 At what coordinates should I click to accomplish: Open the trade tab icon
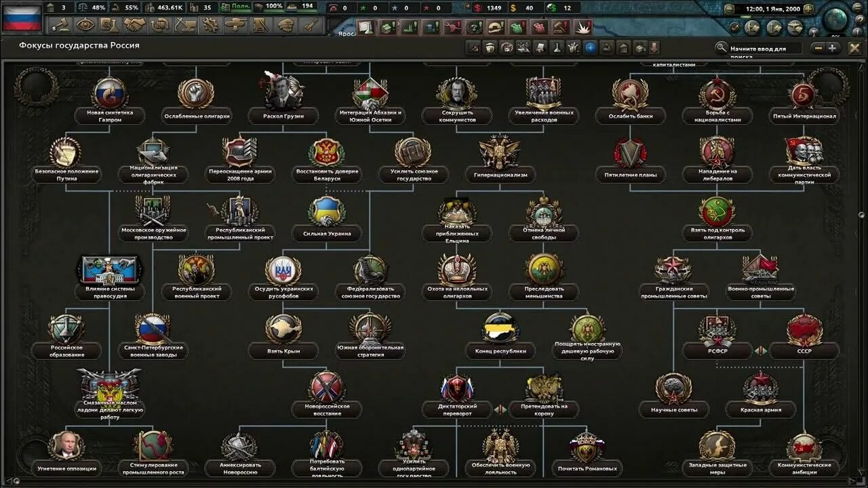pyautogui.click(x=160, y=25)
